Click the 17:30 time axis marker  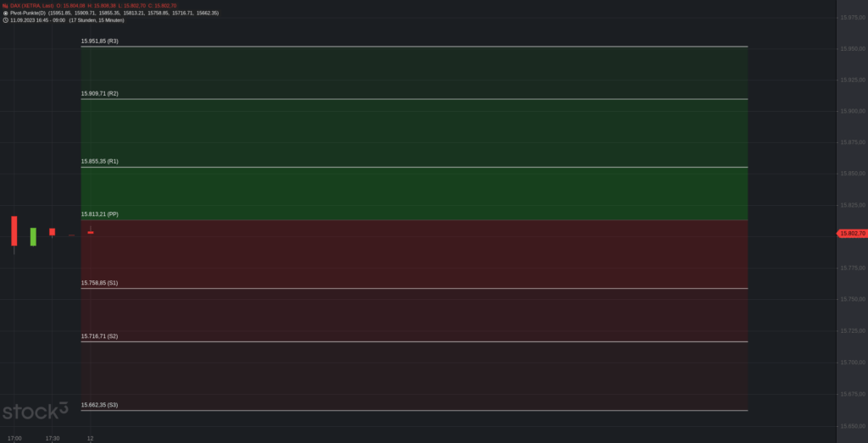pyautogui.click(x=52, y=438)
